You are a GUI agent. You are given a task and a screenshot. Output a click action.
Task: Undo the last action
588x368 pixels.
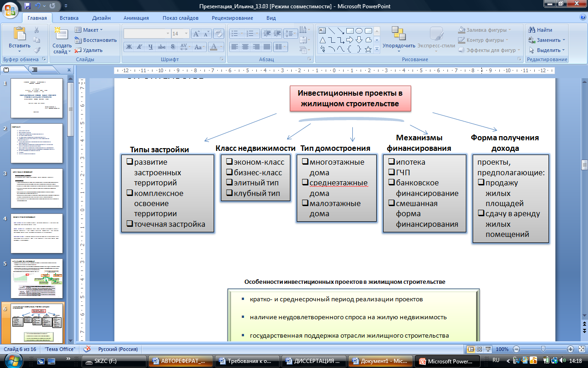click(x=38, y=6)
